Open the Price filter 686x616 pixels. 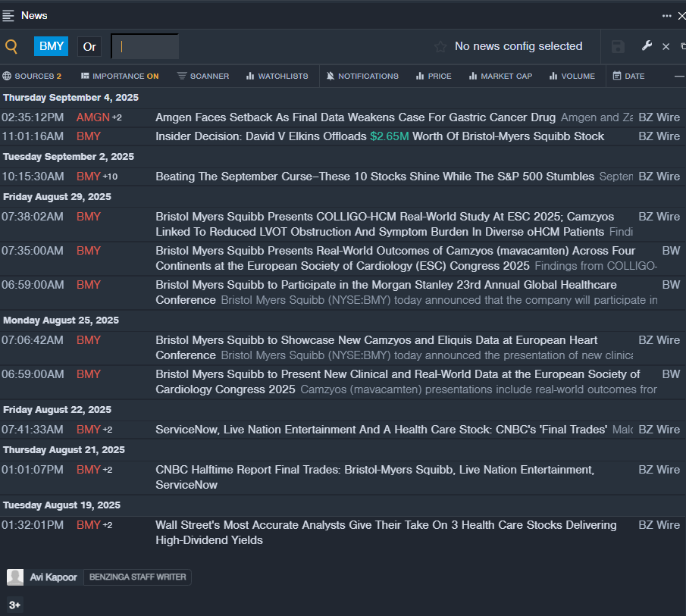(x=434, y=76)
